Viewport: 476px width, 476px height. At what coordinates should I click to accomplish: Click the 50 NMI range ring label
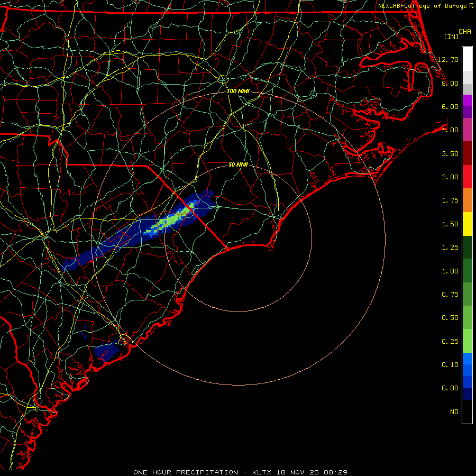tap(238, 164)
